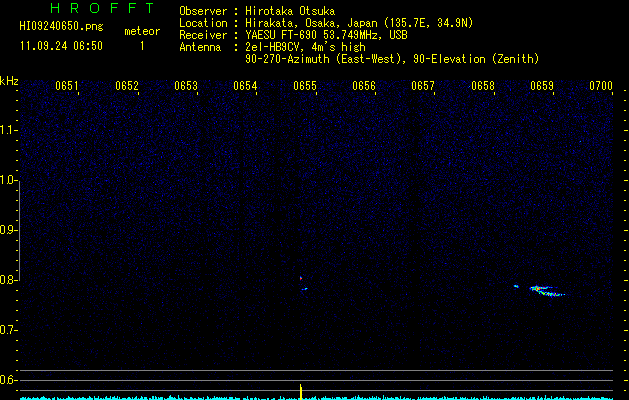Click the Location line Hirakata, Osaka, Japan
Image resolution: width=629 pixels, height=400 pixels.
coord(359,23)
